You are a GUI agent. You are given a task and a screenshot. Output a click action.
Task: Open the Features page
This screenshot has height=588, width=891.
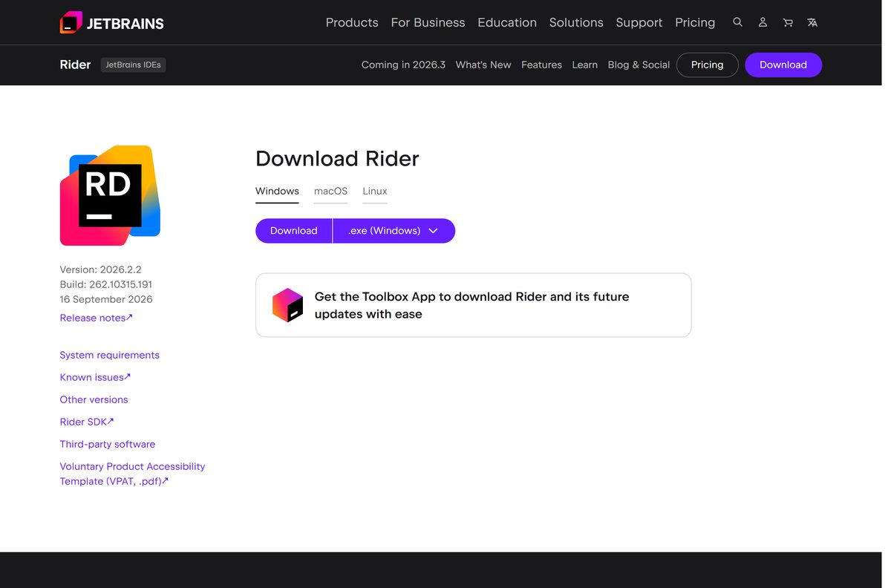click(541, 65)
